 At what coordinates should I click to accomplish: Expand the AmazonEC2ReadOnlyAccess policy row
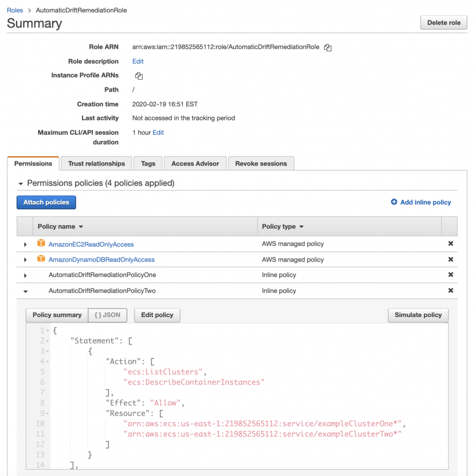25,245
